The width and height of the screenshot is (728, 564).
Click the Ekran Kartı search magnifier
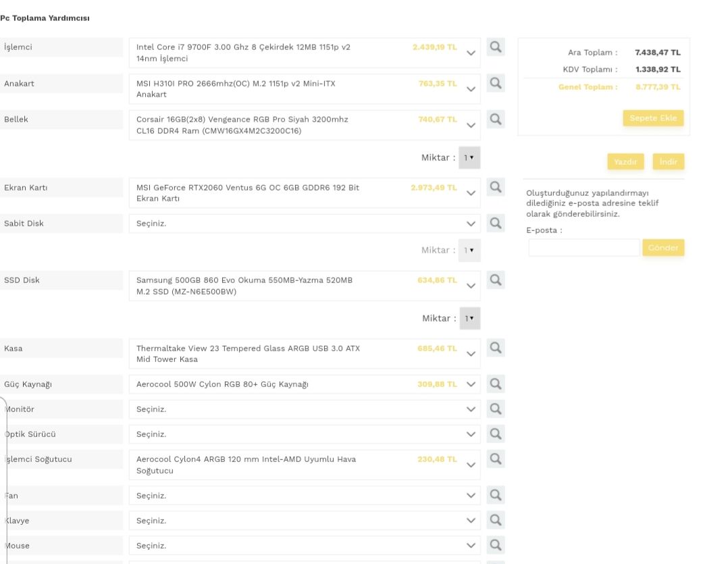496,187
